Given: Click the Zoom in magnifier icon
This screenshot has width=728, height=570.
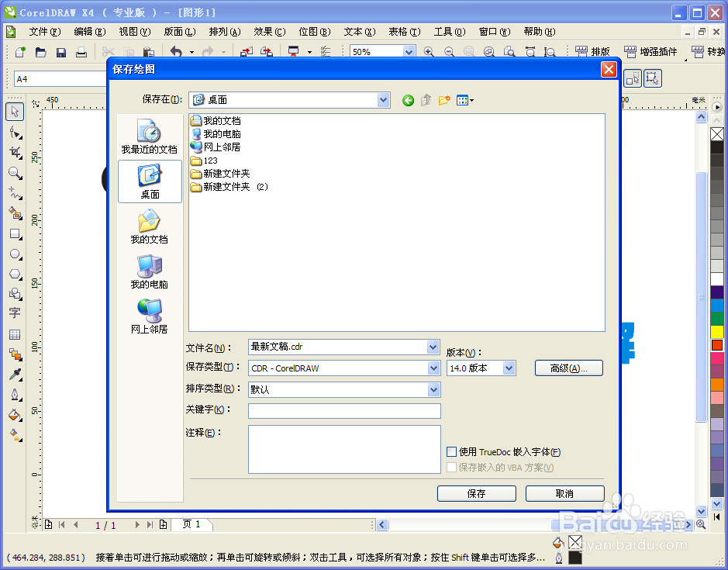Looking at the screenshot, I should coord(429,51).
